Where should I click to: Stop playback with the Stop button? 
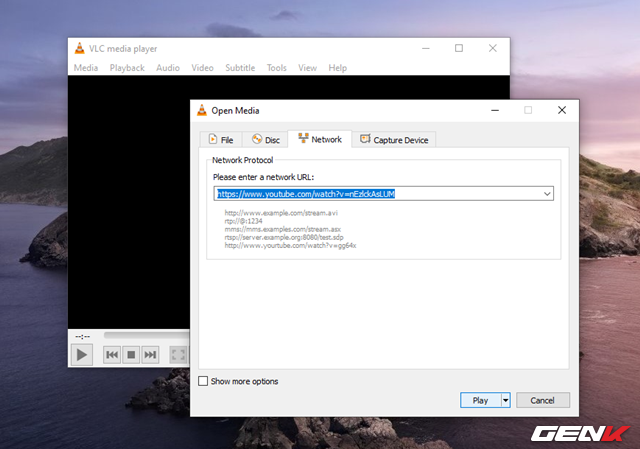click(x=131, y=355)
